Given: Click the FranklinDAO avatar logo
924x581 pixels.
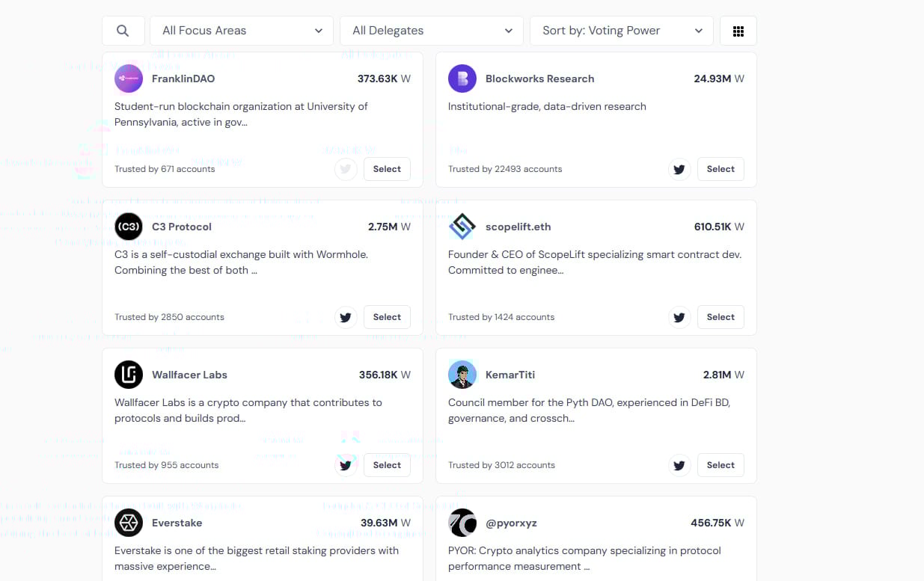Looking at the screenshot, I should [129, 79].
